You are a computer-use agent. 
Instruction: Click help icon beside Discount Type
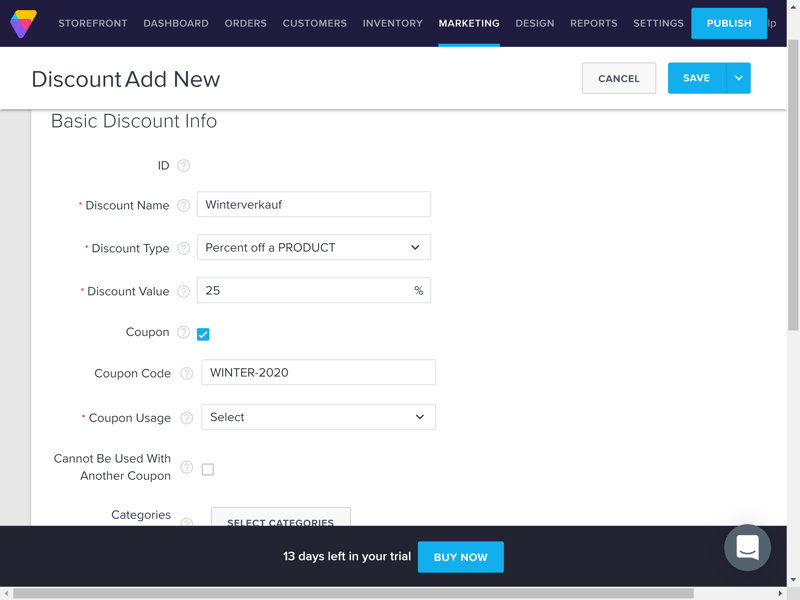click(x=183, y=248)
